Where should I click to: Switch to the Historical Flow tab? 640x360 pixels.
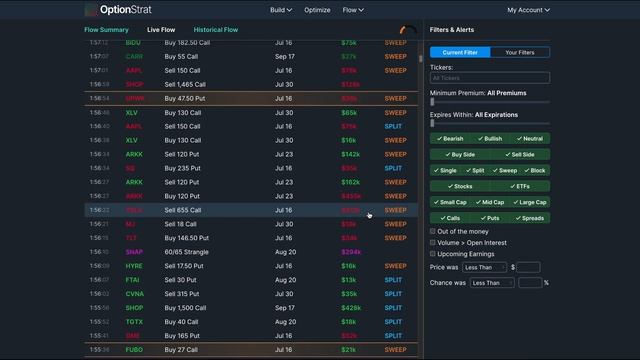coord(216,30)
